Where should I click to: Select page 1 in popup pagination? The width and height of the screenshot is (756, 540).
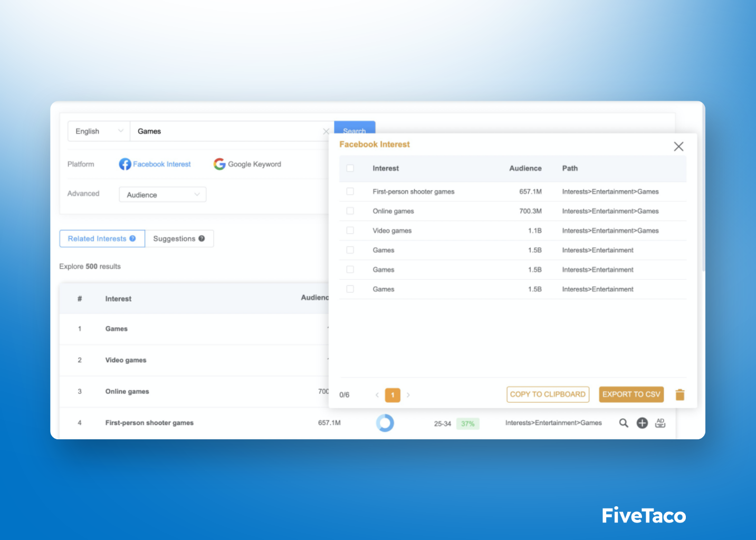tap(393, 395)
